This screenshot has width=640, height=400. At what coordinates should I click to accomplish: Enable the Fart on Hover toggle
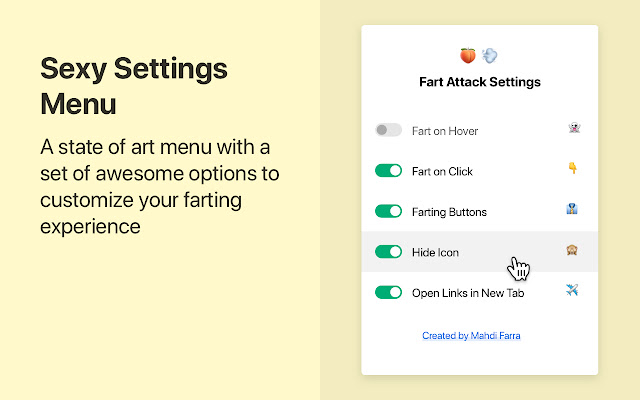tap(388, 130)
